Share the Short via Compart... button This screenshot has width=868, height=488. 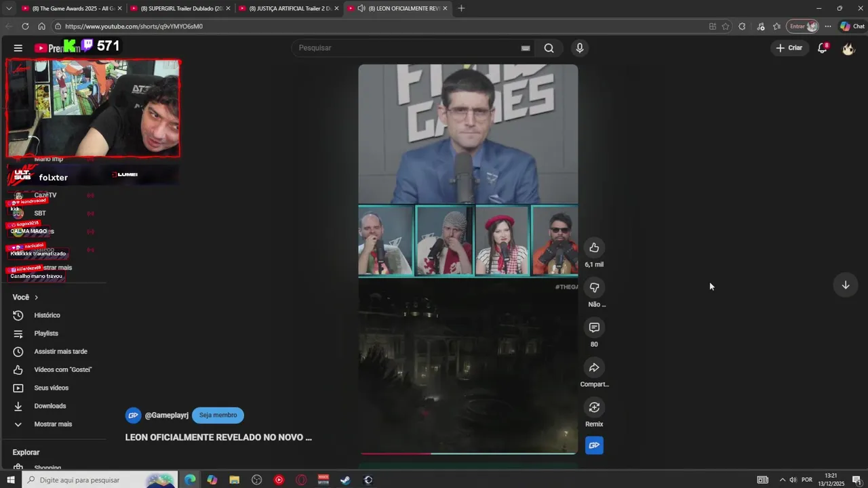[594, 367]
